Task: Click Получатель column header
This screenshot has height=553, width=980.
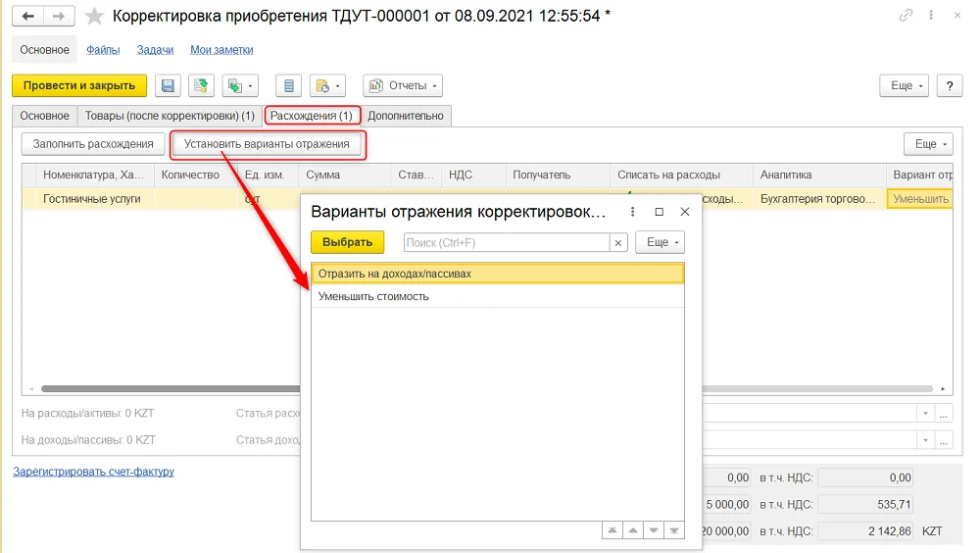Action: [x=558, y=176]
